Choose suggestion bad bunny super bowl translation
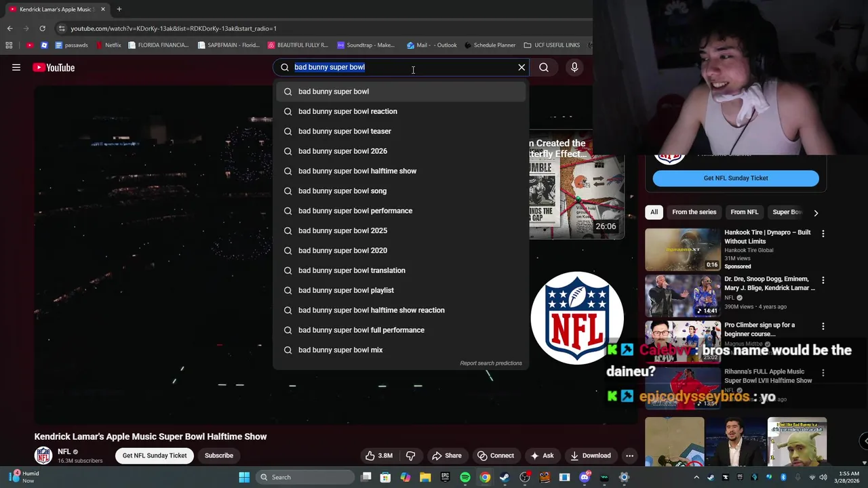The height and width of the screenshot is (488, 868). (x=400, y=270)
